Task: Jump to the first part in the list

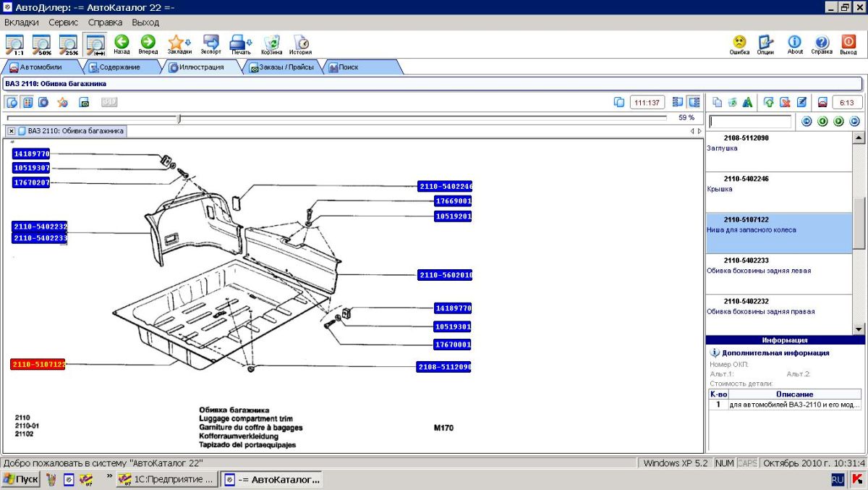Action: coord(807,122)
